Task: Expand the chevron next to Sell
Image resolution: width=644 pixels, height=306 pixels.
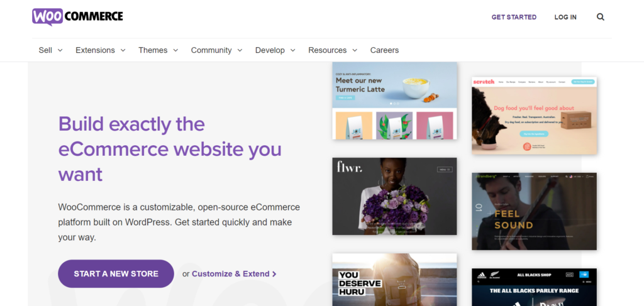Action: (x=60, y=50)
